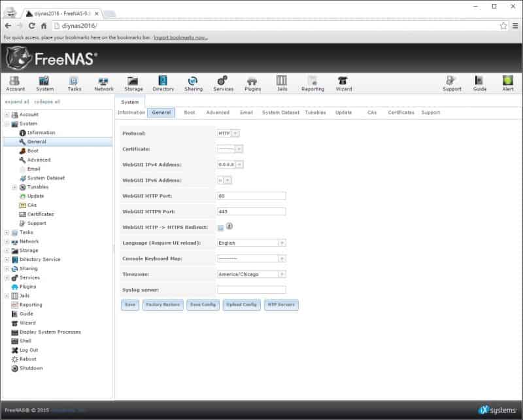The height and width of the screenshot is (420, 523).
Task: Click the Save button
Action: click(130, 304)
